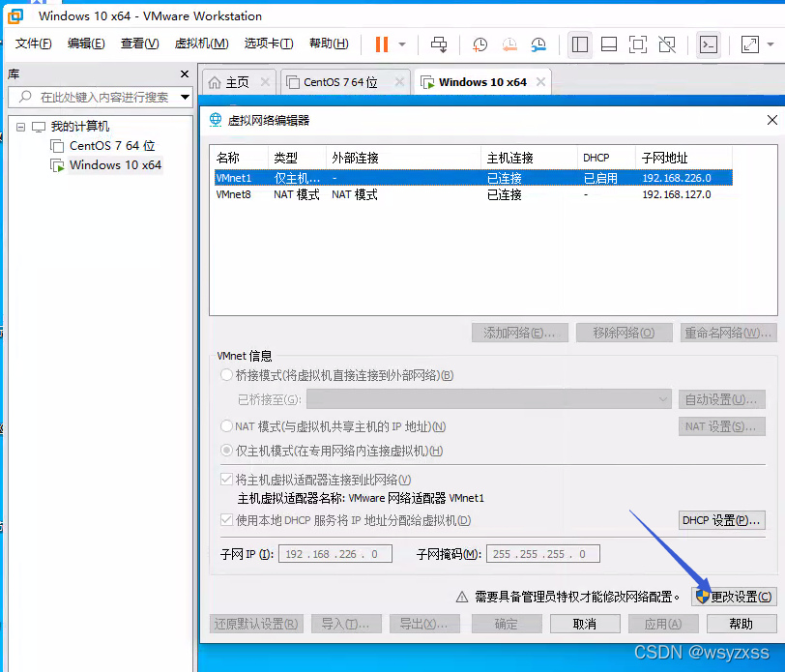Open the power options dropdown arrow

point(402,44)
